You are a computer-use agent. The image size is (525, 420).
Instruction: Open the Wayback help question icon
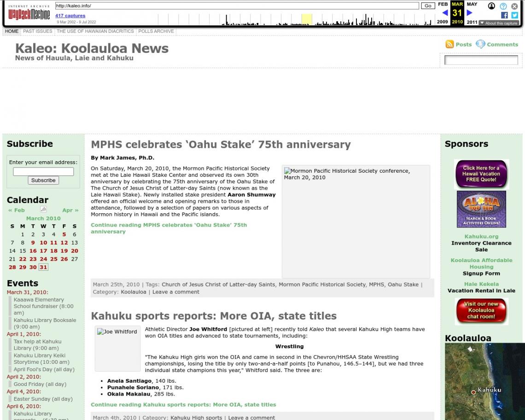click(x=503, y=6)
